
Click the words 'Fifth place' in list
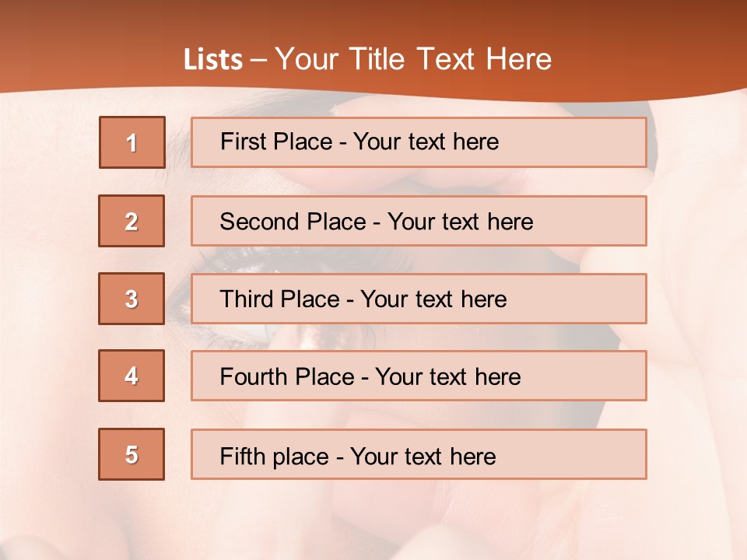click(x=275, y=457)
